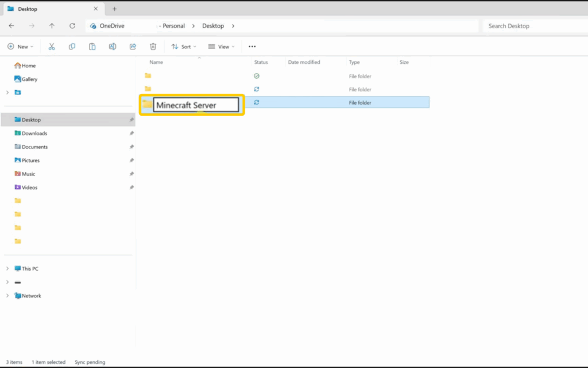Click the sync status icon of Minecraft Server row
This screenshot has width=588, height=368.
click(257, 102)
